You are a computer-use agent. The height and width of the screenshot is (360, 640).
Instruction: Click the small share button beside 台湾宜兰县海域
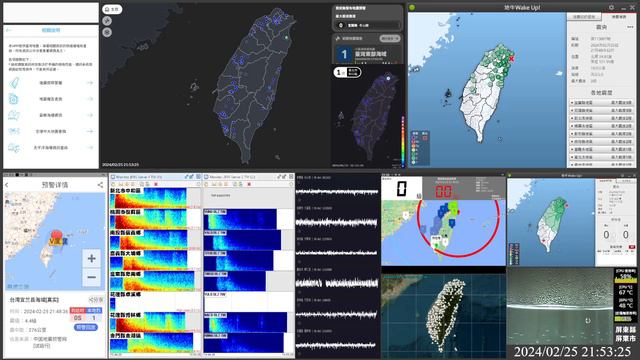coord(96,300)
